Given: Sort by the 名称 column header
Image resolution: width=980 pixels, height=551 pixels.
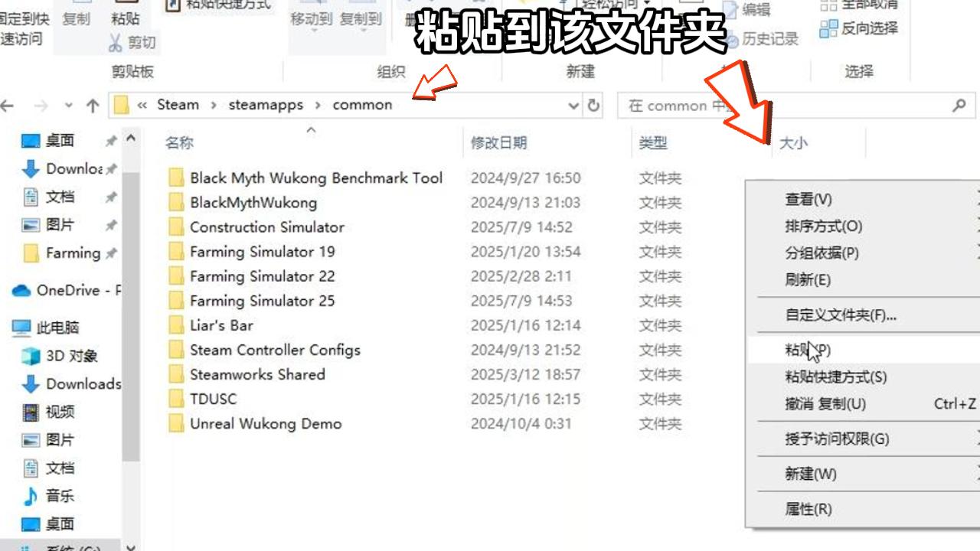Looking at the screenshot, I should point(179,142).
